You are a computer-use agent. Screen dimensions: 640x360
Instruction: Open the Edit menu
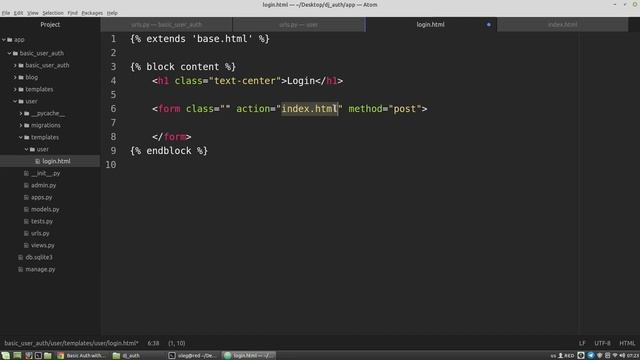pos(18,13)
